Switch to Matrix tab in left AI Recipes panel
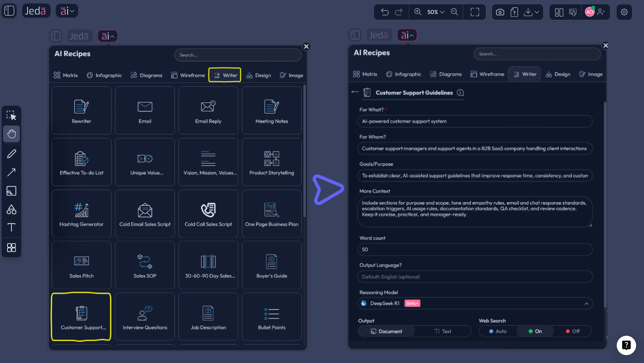This screenshot has width=644, height=363. (66, 75)
